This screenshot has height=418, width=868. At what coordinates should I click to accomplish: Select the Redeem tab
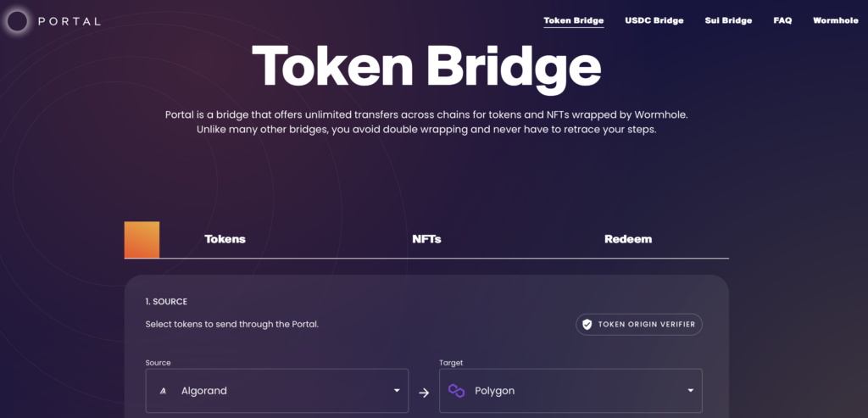pyautogui.click(x=628, y=239)
